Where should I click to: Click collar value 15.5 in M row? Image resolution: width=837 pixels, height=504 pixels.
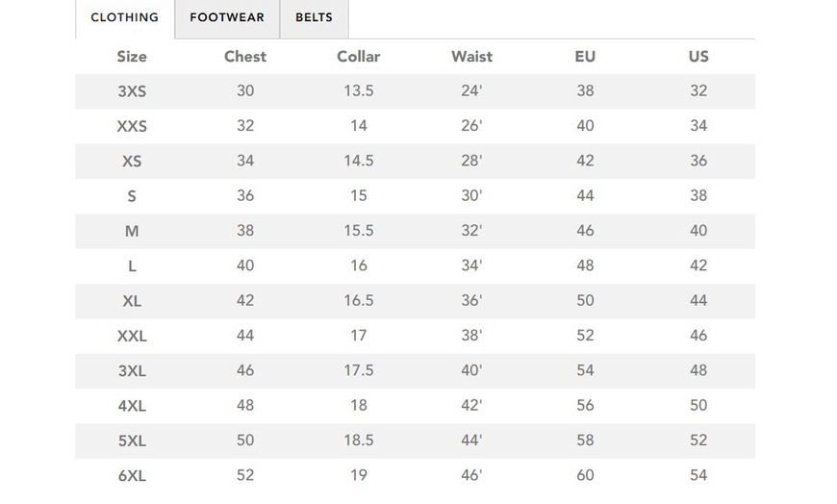[x=359, y=231]
